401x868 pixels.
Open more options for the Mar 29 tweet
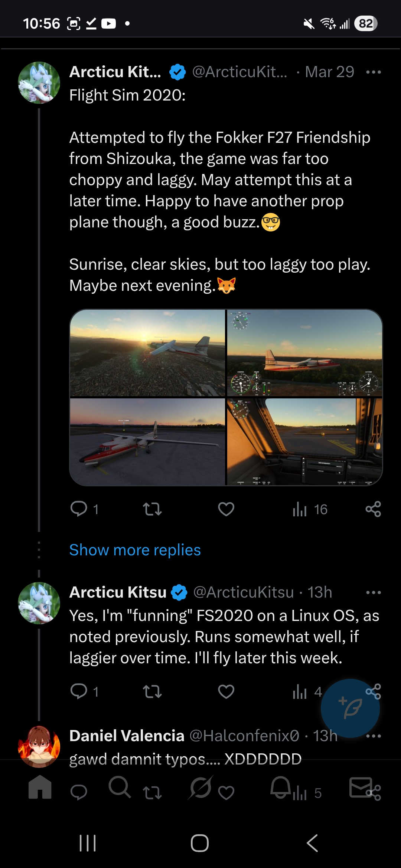(x=373, y=72)
